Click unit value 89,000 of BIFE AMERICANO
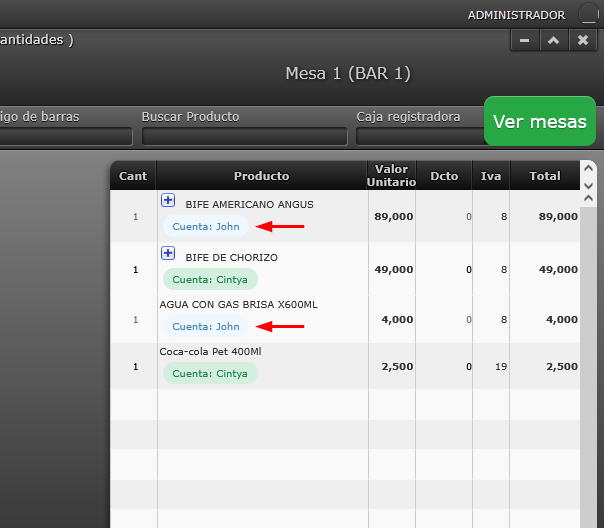Viewport: 604px width, 528px height. [x=394, y=216]
